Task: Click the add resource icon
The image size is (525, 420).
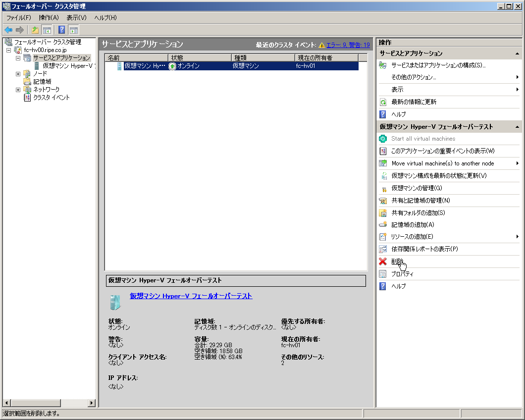Action: coord(383,237)
